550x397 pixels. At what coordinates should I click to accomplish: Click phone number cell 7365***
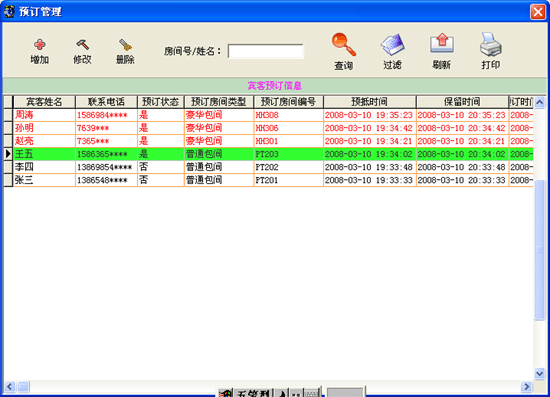point(106,141)
